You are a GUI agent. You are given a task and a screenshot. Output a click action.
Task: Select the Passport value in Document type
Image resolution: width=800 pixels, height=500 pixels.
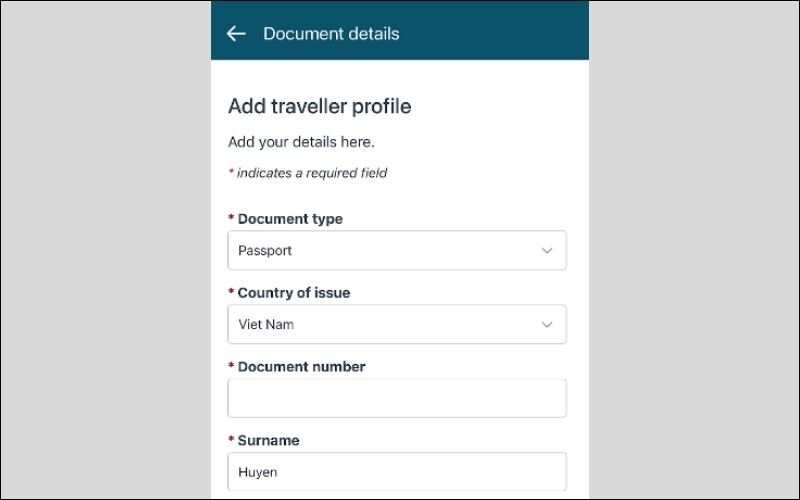(x=266, y=251)
